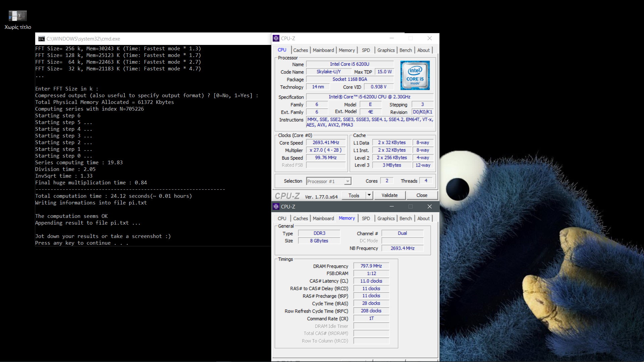Open the desktop image file 'Χωρίς τίτλο'
The height and width of the screenshot is (362, 644).
pos(18,20)
